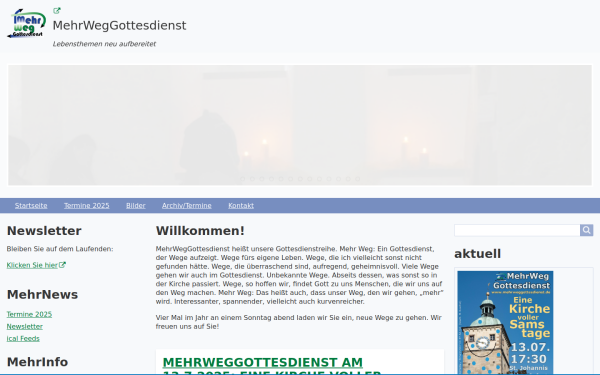Follow the 'Klicken Sie hier' newsletter link
600x375 pixels.
point(32,265)
